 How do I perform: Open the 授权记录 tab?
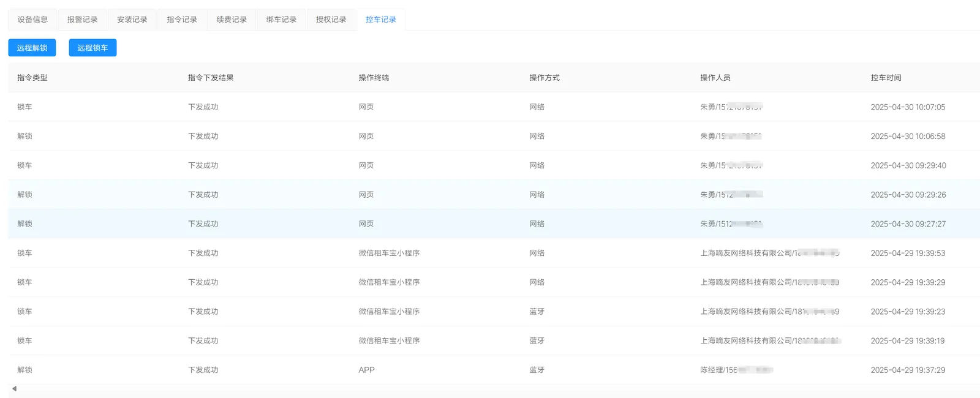coord(331,20)
